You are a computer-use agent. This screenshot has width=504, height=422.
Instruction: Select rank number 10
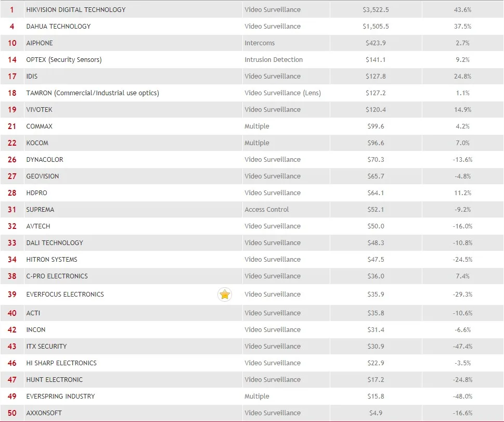12,43
